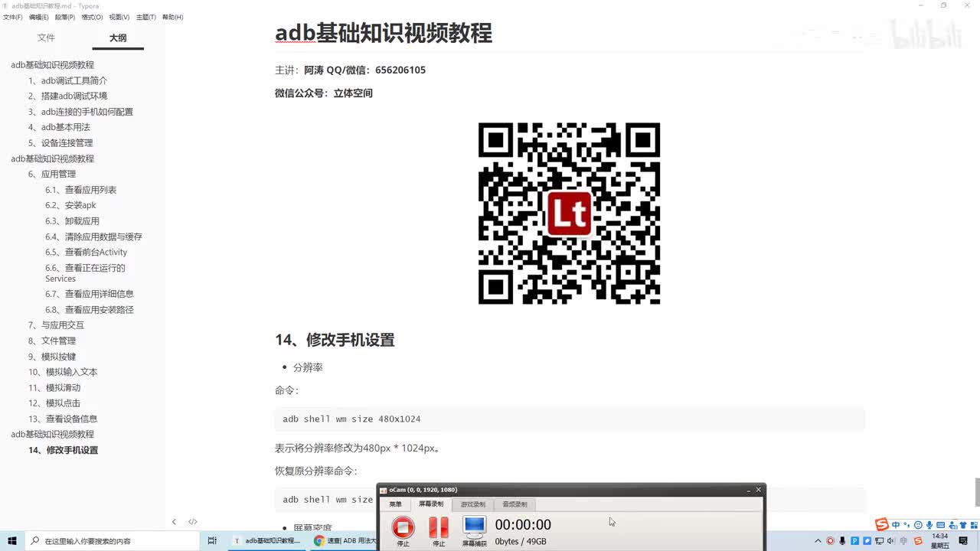980x551 pixels.
Task: Go to outline item 8、文件管理
Action: pyautogui.click(x=51, y=341)
